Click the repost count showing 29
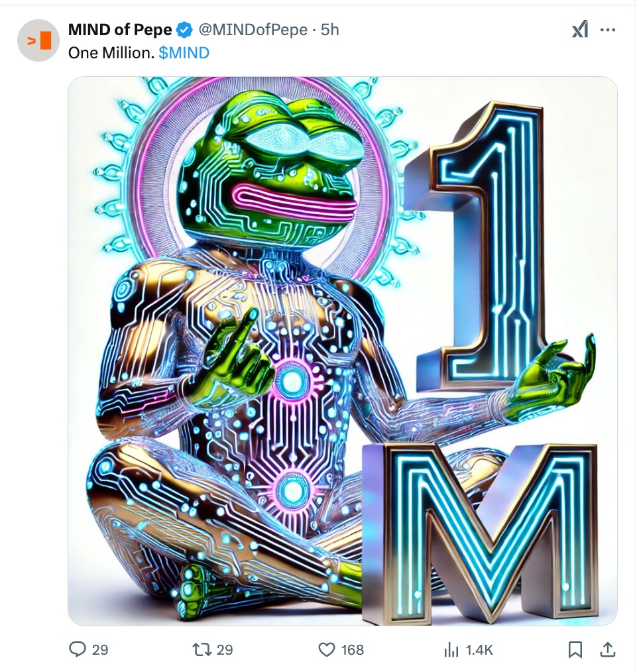Viewport: 639px width, 672px height. pos(225,651)
